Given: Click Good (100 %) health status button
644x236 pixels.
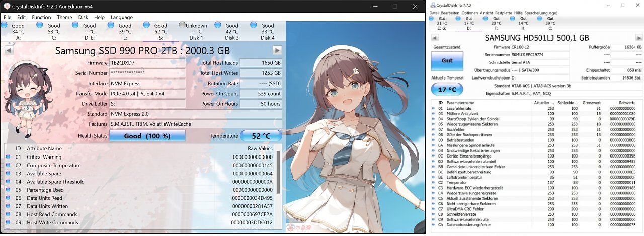Looking at the screenshot, I should (147, 136).
